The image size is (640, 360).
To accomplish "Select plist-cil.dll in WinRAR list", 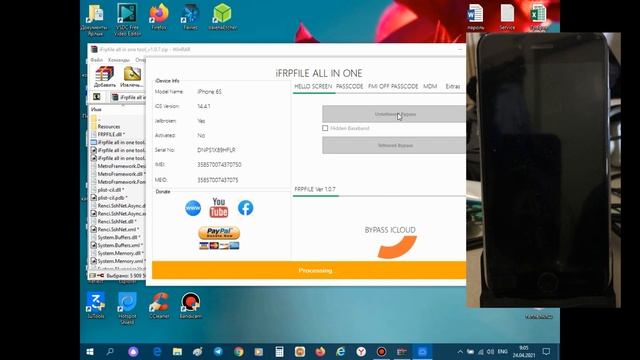I will [111, 190].
